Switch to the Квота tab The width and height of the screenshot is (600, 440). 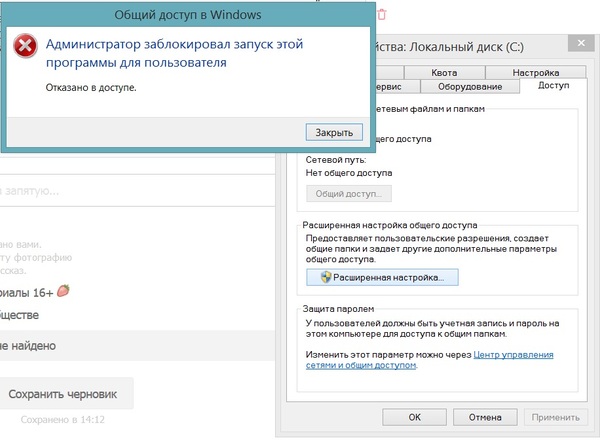click(444, 73)
